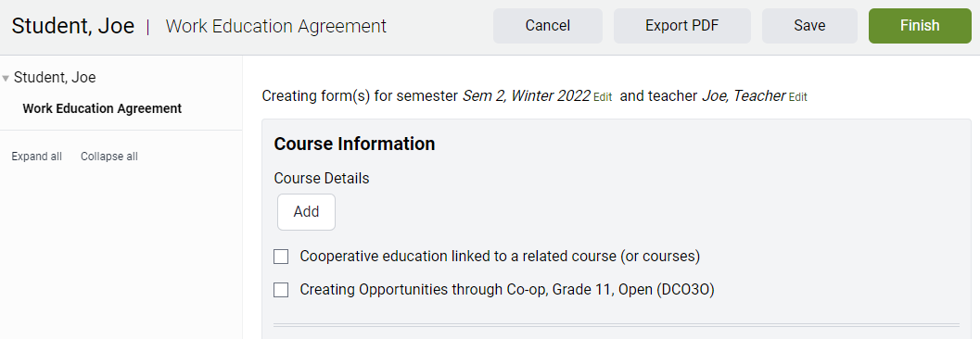
Task: Add a course under Course Details
Action: click(306, 211)
